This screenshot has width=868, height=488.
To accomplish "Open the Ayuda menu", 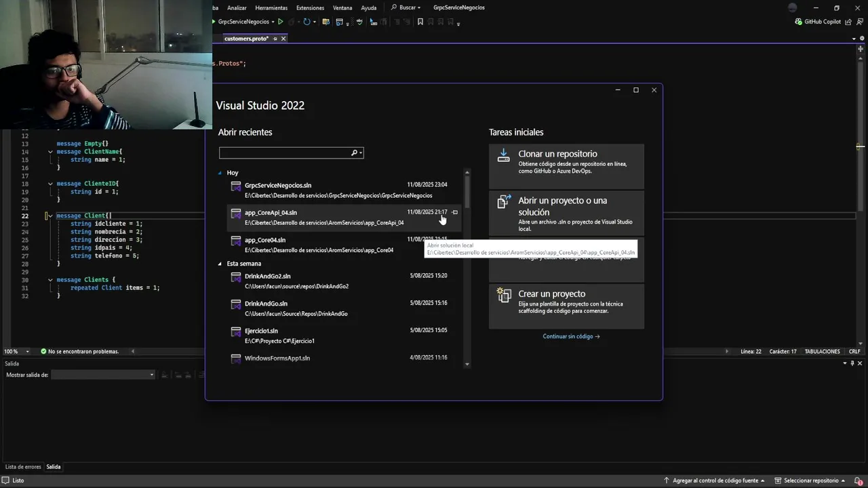I will (368, 7).
